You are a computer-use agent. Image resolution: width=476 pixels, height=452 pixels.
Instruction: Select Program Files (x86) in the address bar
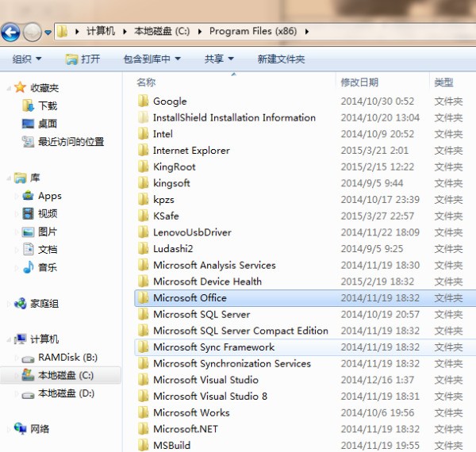[x=253, y=31]
